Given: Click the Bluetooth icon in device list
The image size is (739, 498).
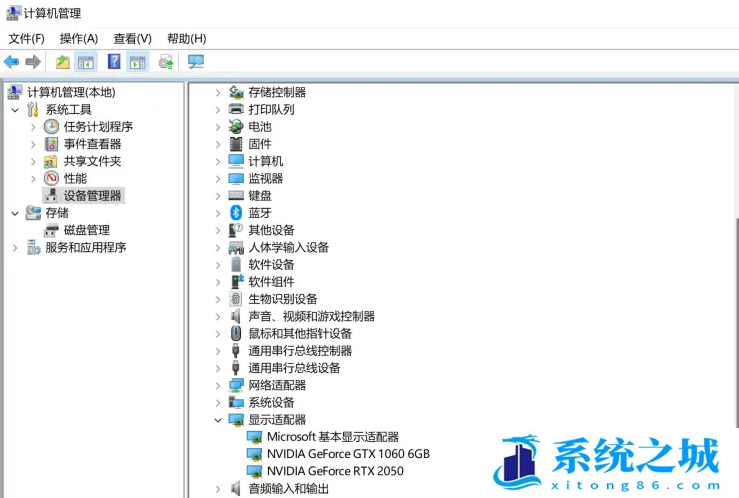Looking at the screenshot, I should pyautogui.click(x=236, y=213).
